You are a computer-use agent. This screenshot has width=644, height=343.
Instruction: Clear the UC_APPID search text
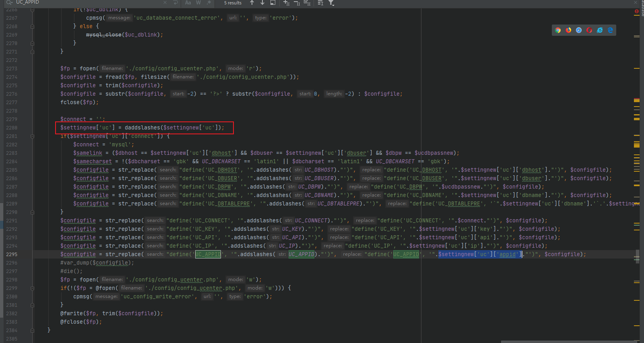[165, 2]
